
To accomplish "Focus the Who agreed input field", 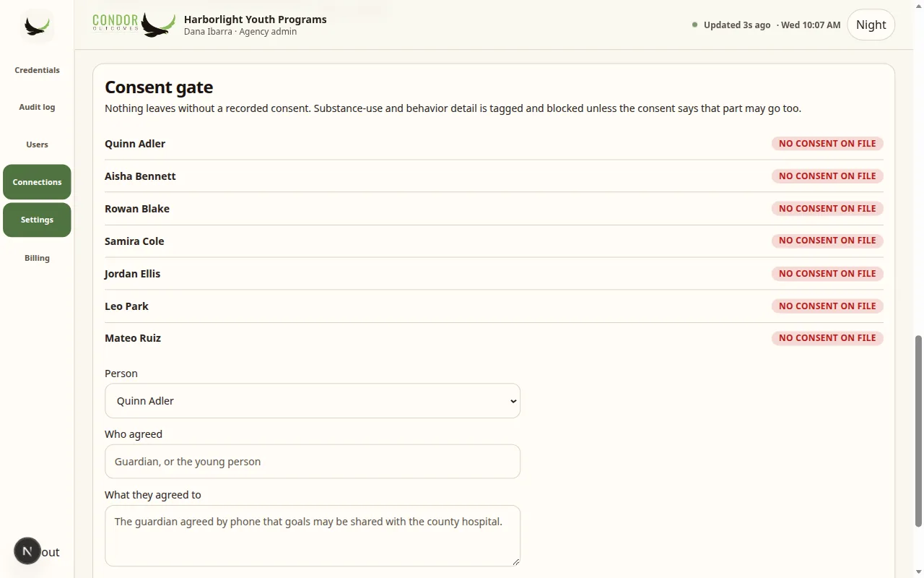I will [x=313, y=462].
